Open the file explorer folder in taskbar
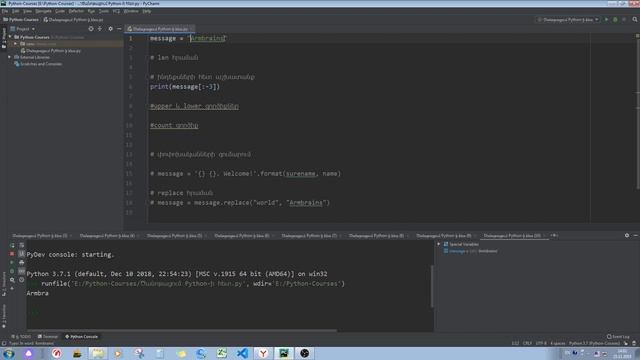640x360 pixels. pos(98,353)
